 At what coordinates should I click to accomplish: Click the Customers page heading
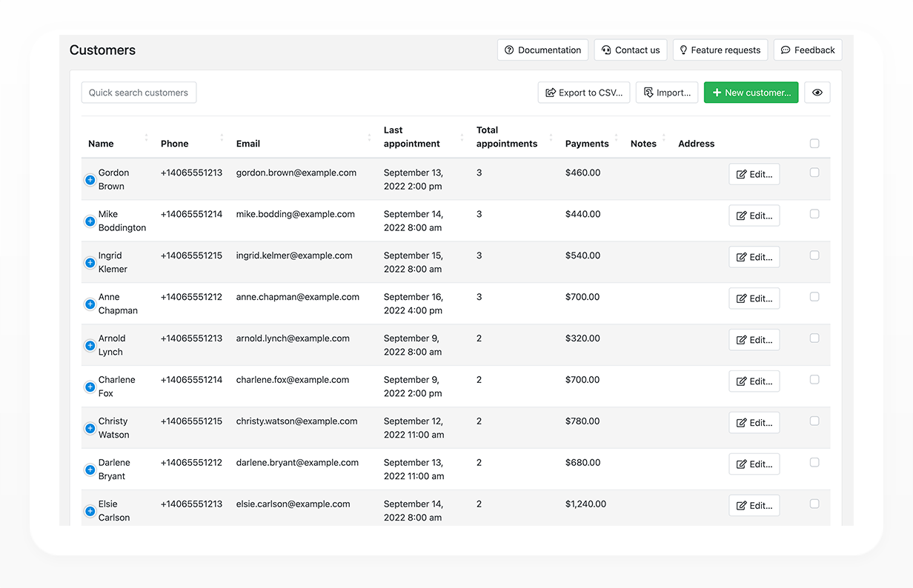tap(102, 50)
